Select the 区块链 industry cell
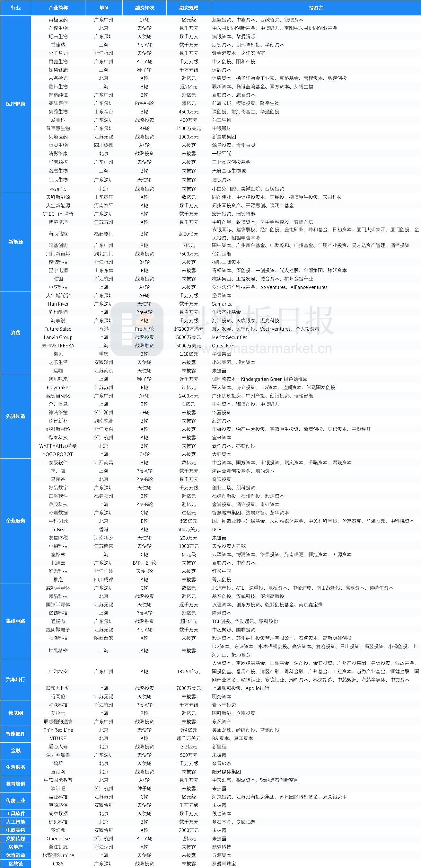The image size is (421, 868). 15,864
